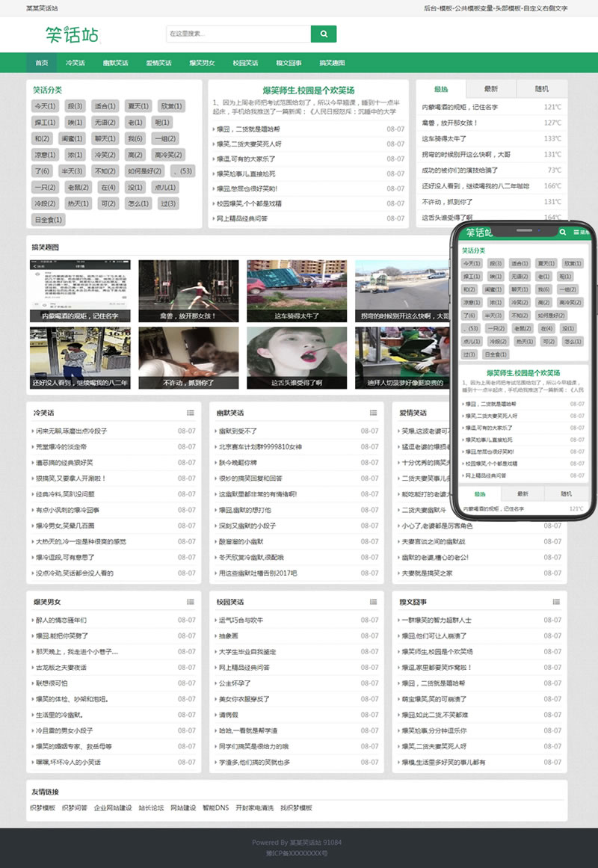Open headline 爆笑师生,校园是个欢笑场 in desktop page
598x868 pixels.
coord(307,90)
